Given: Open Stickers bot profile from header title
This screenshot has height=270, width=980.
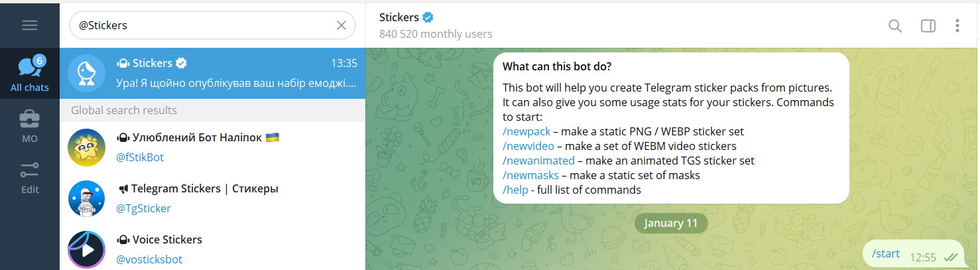Looking at the screenshot, I should 399,17.
